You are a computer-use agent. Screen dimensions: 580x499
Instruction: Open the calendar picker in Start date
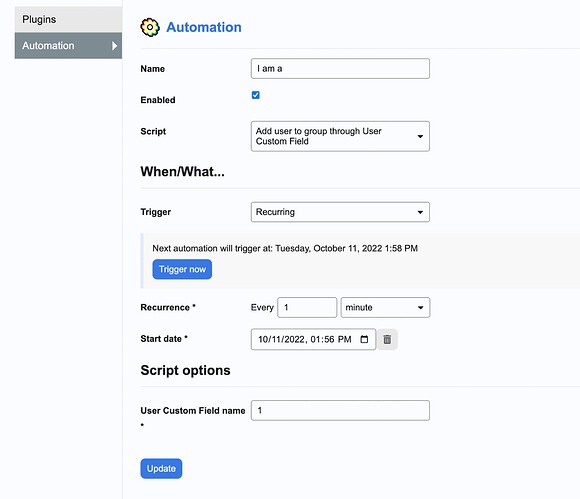tap(364, 339)
